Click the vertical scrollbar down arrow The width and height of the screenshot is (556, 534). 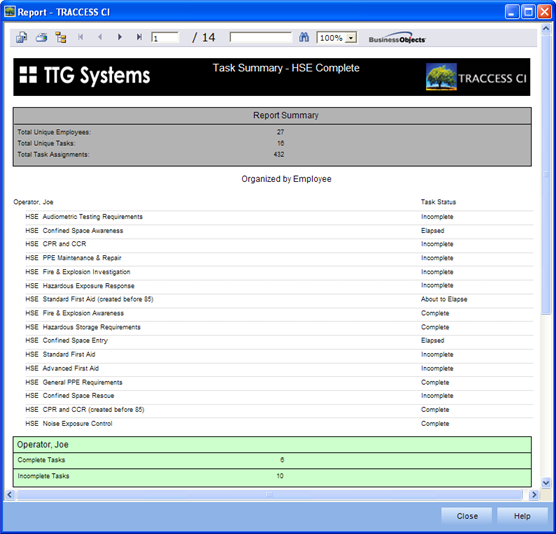coord(546,482)
